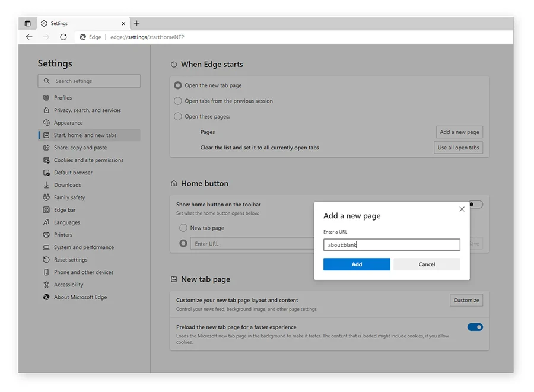This screenshot has width=534, height=392.
Task: Click the Phone and other devices icon
Action: 46,272
